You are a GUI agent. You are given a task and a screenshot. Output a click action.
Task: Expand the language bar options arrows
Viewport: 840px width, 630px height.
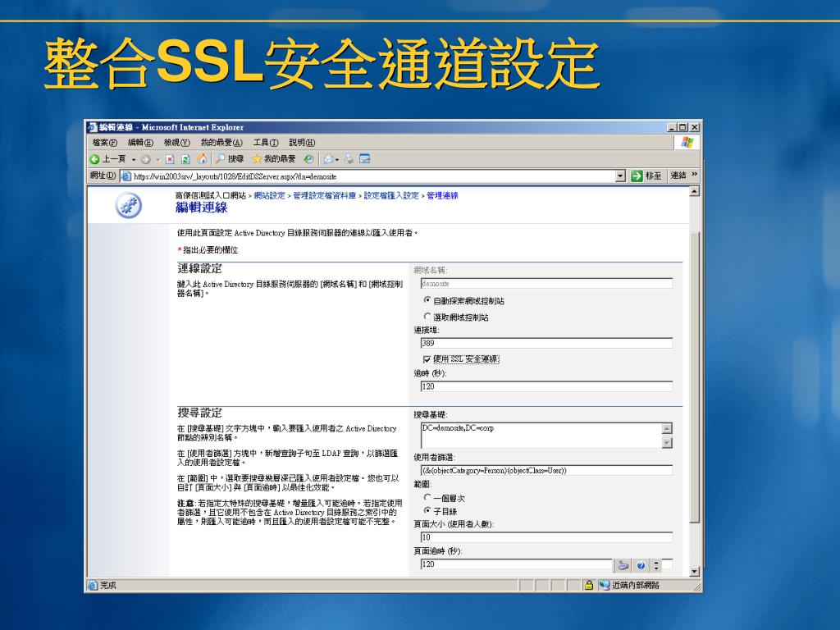click(656, 565)
